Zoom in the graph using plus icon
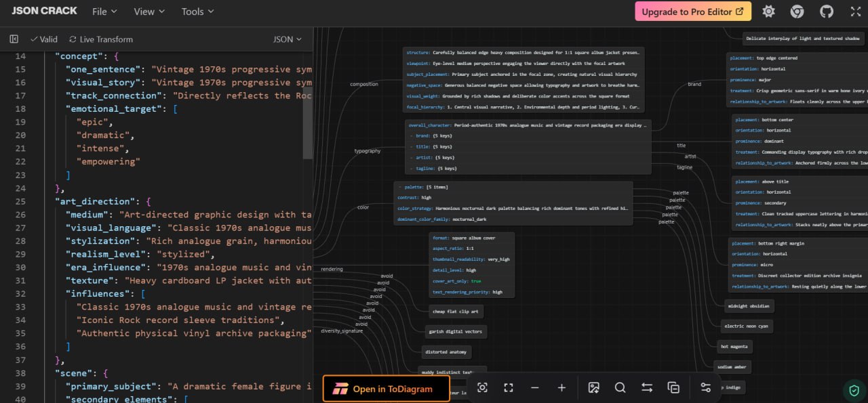Viewport: 868px width, 403px height. pyautogui.click(x=561, y=387)
